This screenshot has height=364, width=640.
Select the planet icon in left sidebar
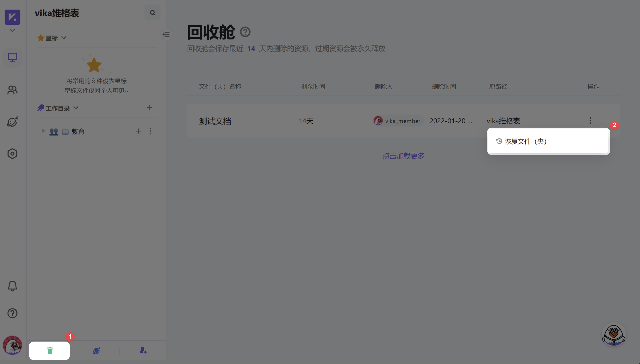12,122
